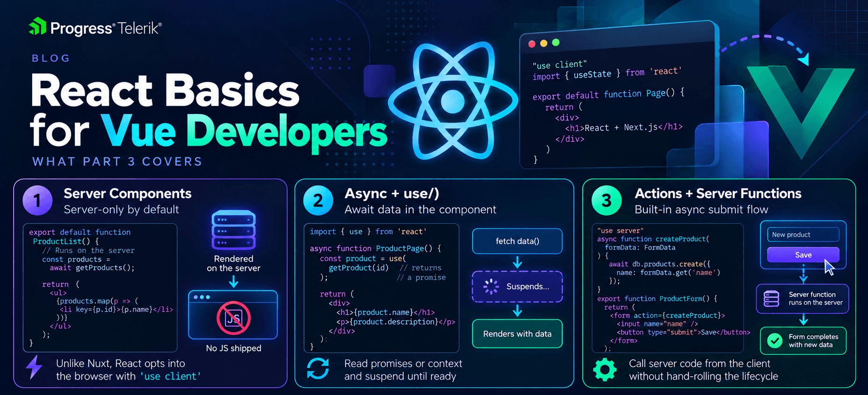Click the "import { use } from 'react'" code line
This screenshot has width=868, height=395.
pyautogui.click(x=368, y=232)
